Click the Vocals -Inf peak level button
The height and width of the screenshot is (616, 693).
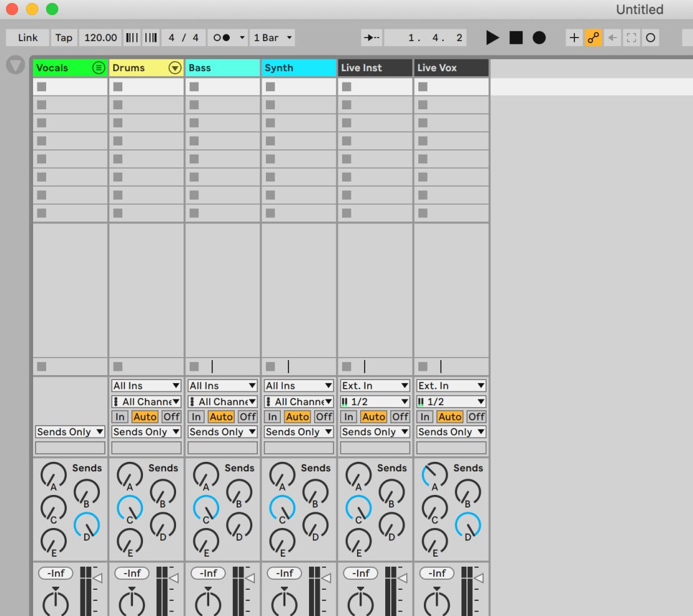pyautogui.click(x=56, y=573)
